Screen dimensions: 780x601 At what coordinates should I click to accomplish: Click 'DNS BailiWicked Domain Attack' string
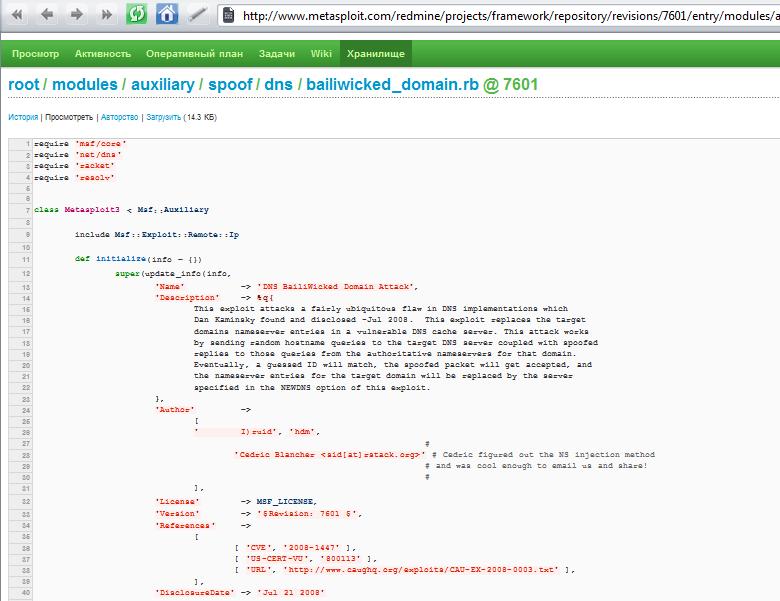pos(335,287)
